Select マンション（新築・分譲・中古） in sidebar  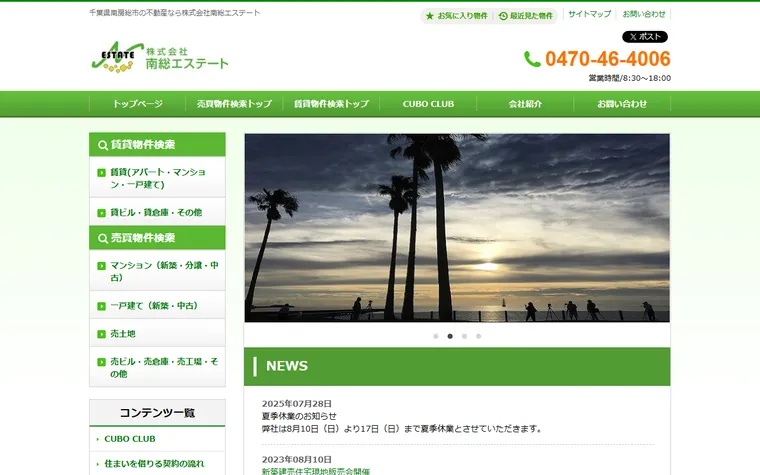[x=158, y=270]
